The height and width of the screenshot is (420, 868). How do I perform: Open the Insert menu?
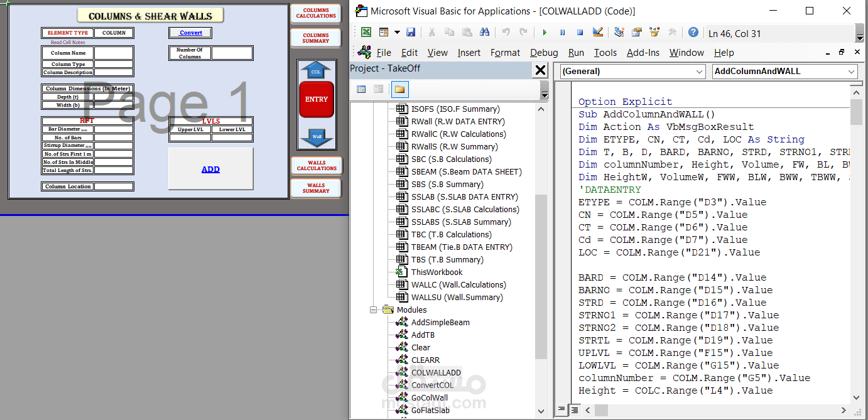(x=469, y=53)
